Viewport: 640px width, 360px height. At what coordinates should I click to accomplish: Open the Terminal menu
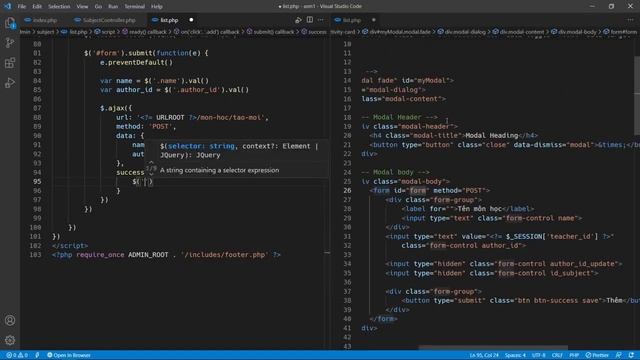click(x=134, y=7)
